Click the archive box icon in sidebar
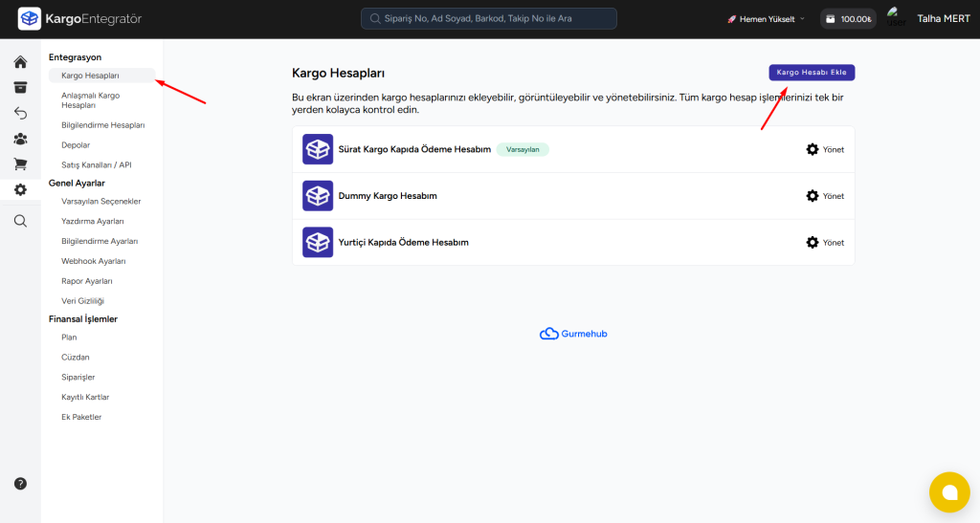Image resolution: width=980 pixels, height=523 pixels. tap(20, 87)
